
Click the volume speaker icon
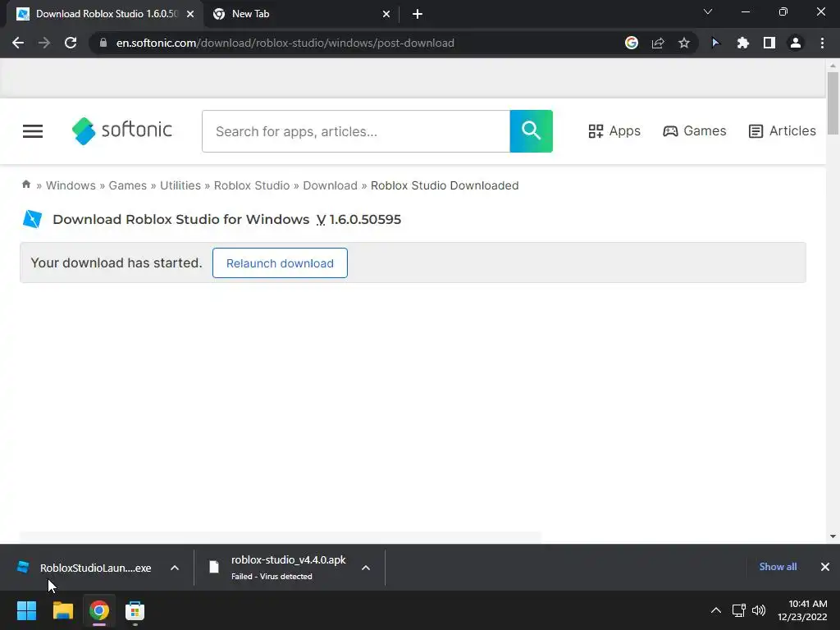point(759,610)
